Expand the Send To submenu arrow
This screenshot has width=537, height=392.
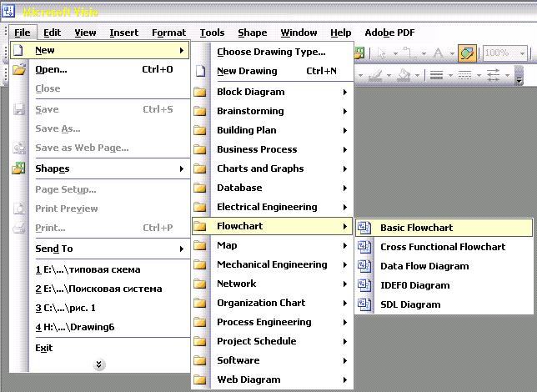click(x=182, y=249)
